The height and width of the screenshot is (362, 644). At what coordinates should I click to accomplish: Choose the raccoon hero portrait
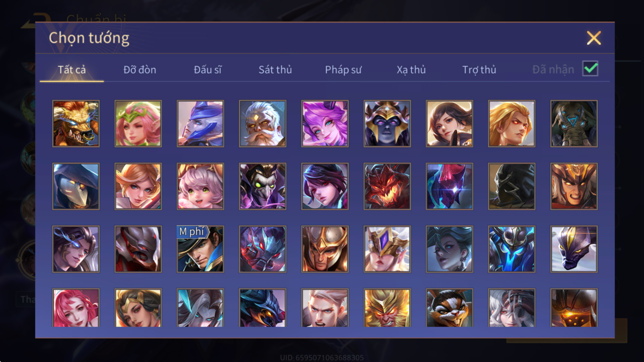pyautogui.click(x=449, y=308)
